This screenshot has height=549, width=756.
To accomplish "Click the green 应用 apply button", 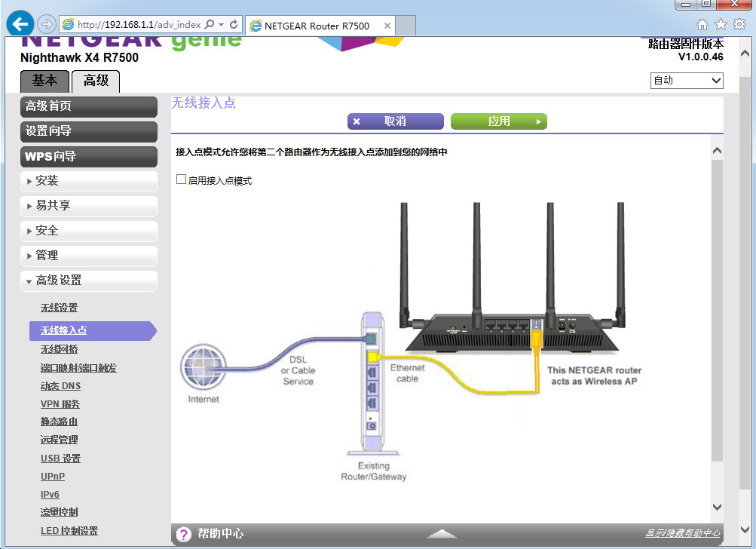I will click(x=498, y=121).
